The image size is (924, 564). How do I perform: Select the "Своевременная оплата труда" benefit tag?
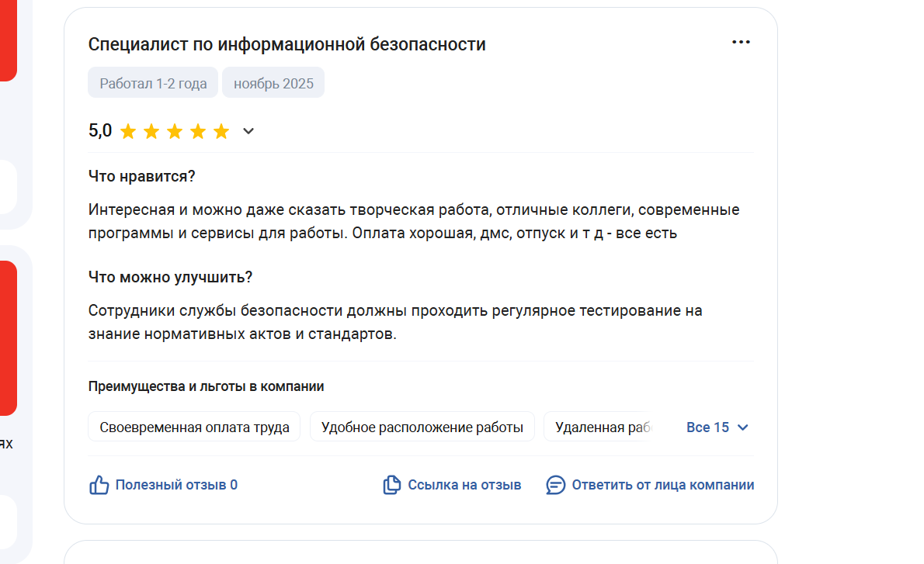(x=194, y=427)
